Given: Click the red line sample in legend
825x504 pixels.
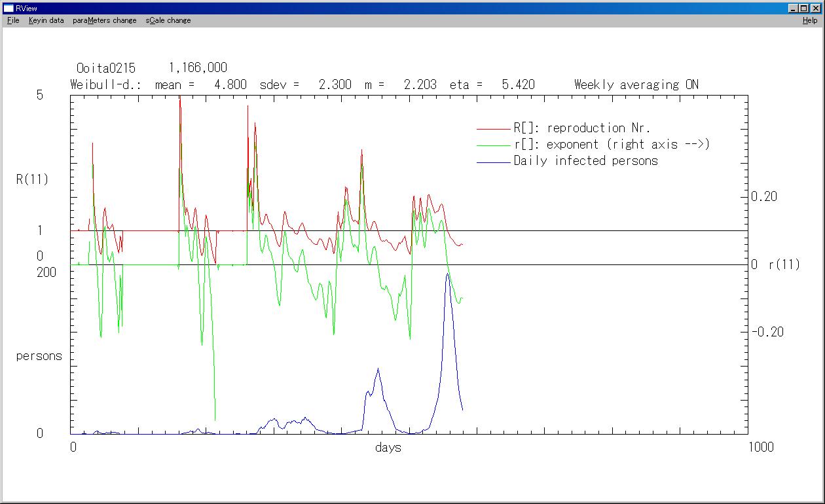Looking at the screenshot, I should tap(493, 129).
